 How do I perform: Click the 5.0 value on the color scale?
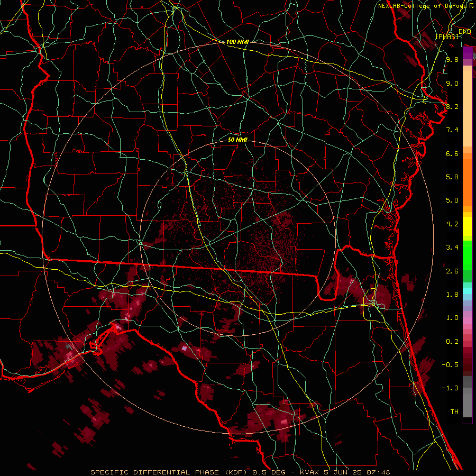click(452, 200)
